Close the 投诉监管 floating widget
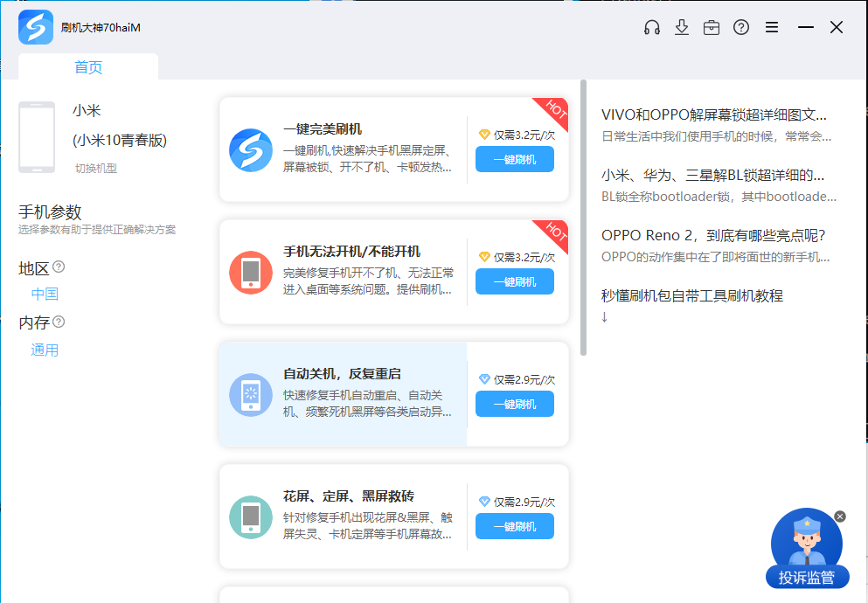 pos(840,516)
